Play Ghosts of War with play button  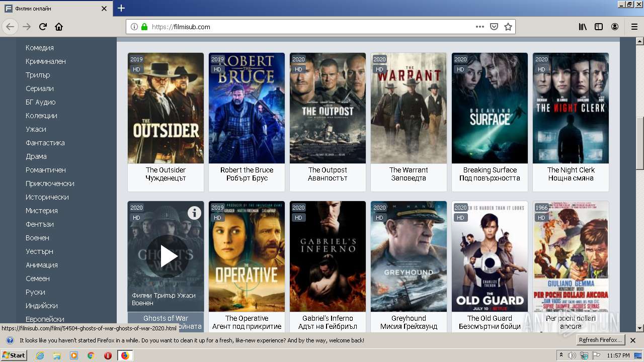pyautogui.click(x=168, y=256)
